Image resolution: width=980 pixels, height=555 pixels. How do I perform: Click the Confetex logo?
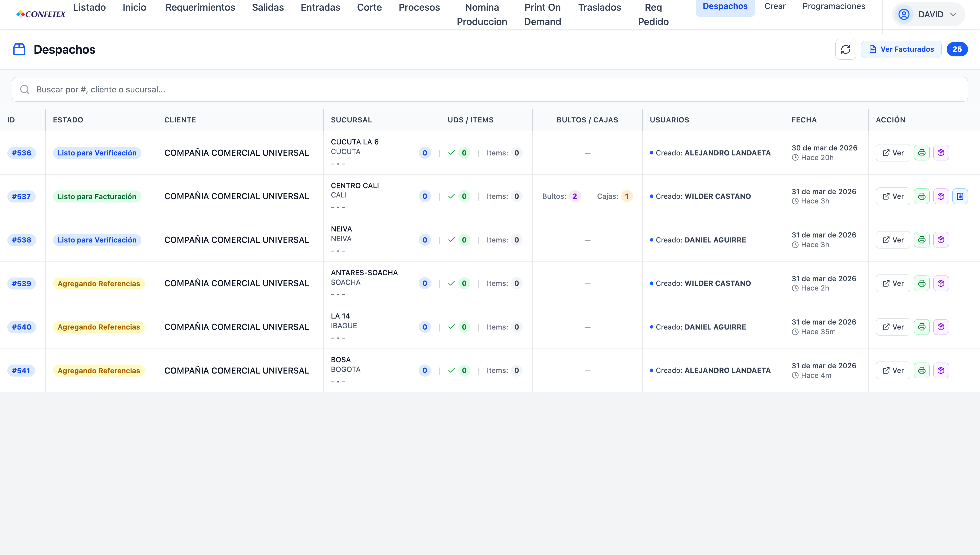pyautogui.click(x=41, y=14)
